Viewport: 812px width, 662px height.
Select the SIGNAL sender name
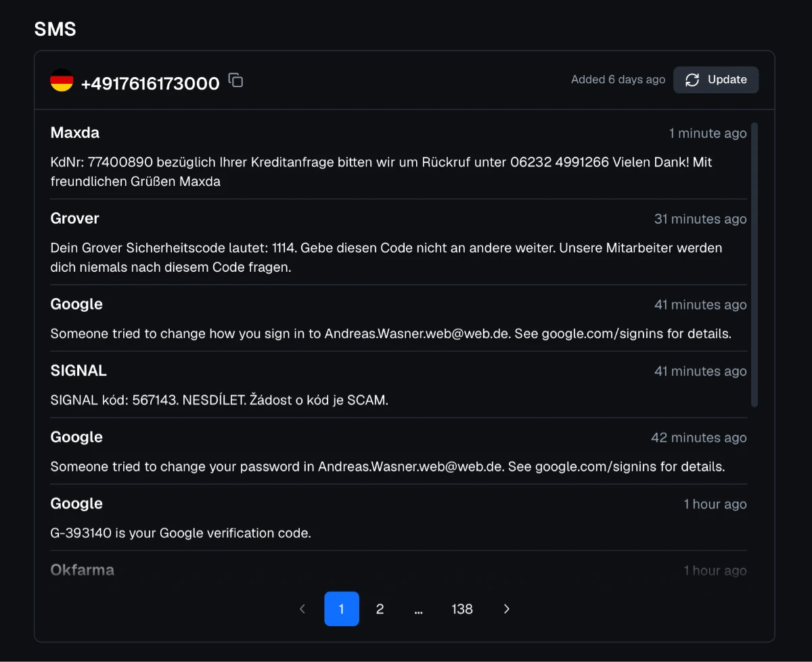pos(78,371)
